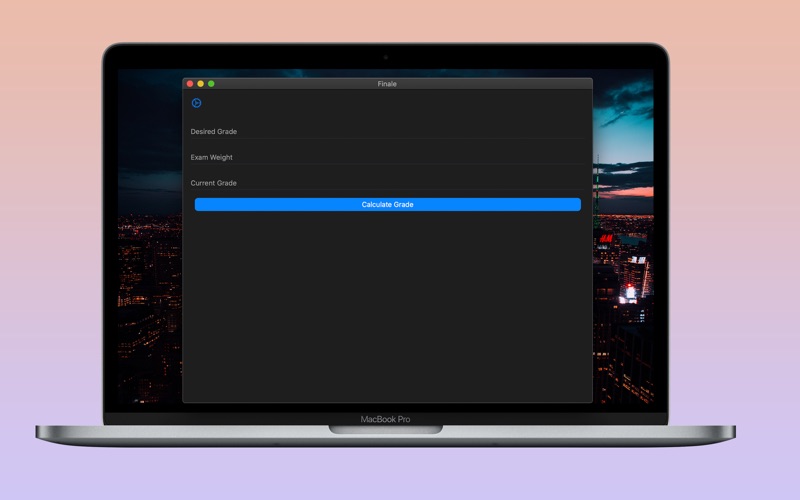800x500 pixels.
Task: Close the Finale window with red button
Action: [x=190, y=84]
